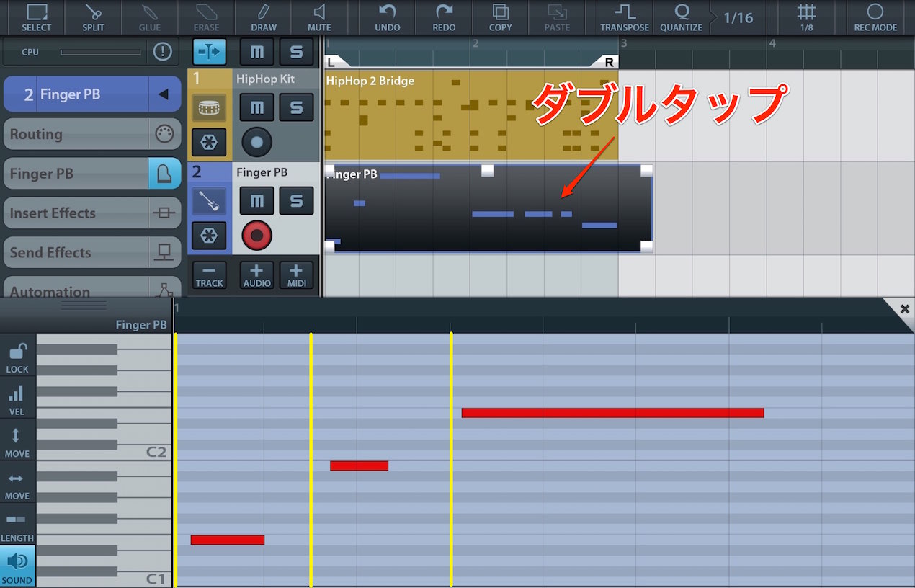Image resolution: width=915 pixels, height=588 pixels.
Task: Disable record arm on Finger PB track
Action: [257, 236]
